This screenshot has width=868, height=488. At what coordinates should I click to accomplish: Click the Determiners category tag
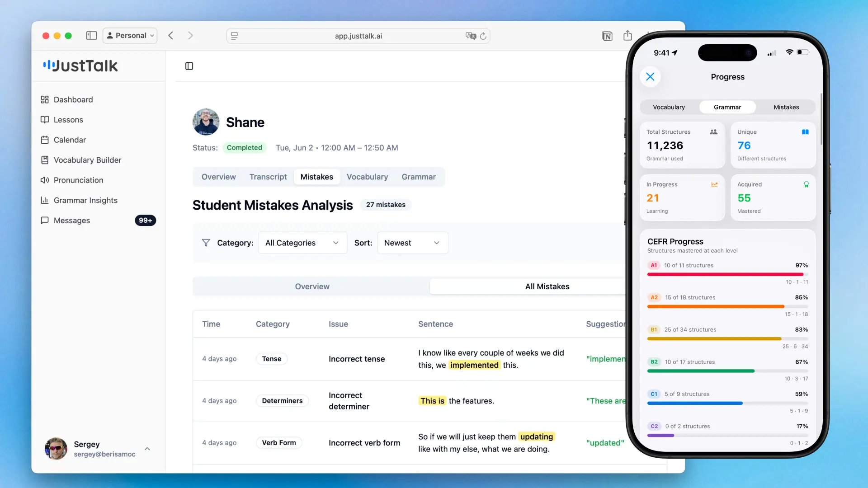pos(282,401)
